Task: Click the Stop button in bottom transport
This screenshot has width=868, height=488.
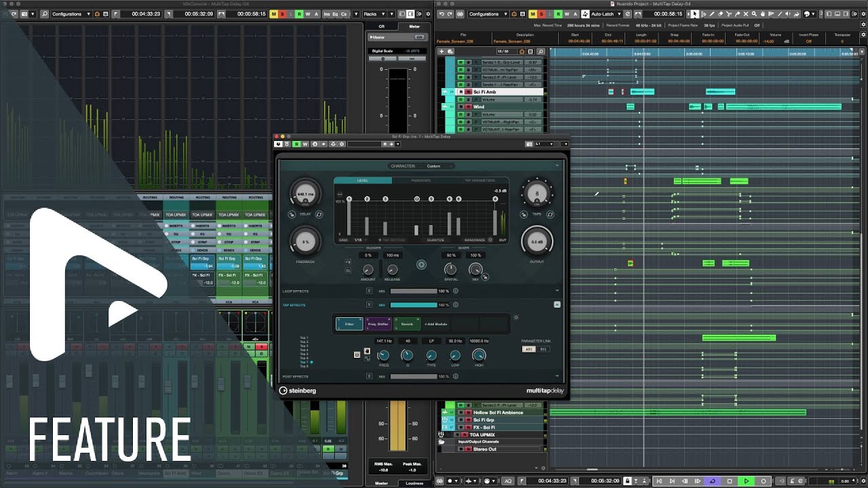Action: pos(730,481)
